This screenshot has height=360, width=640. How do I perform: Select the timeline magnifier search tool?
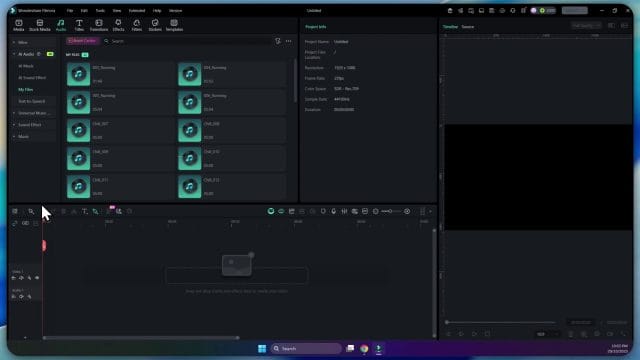[31, 211]
